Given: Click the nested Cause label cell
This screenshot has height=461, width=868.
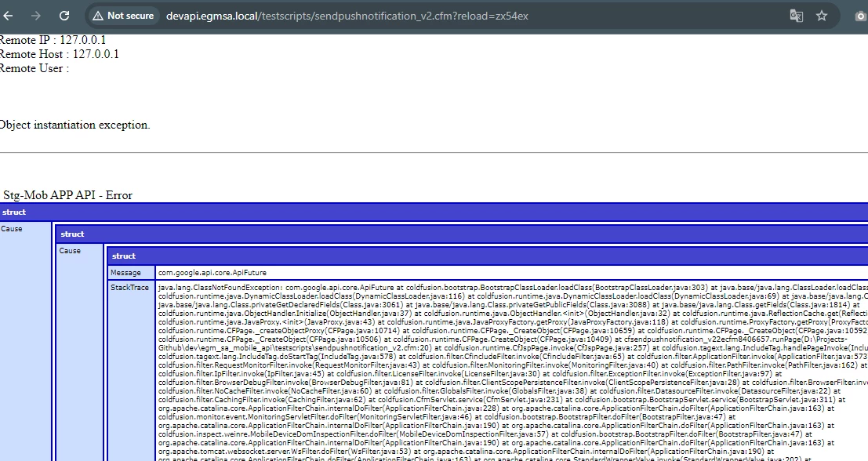Looking at the screenshot, I should 80,353.
